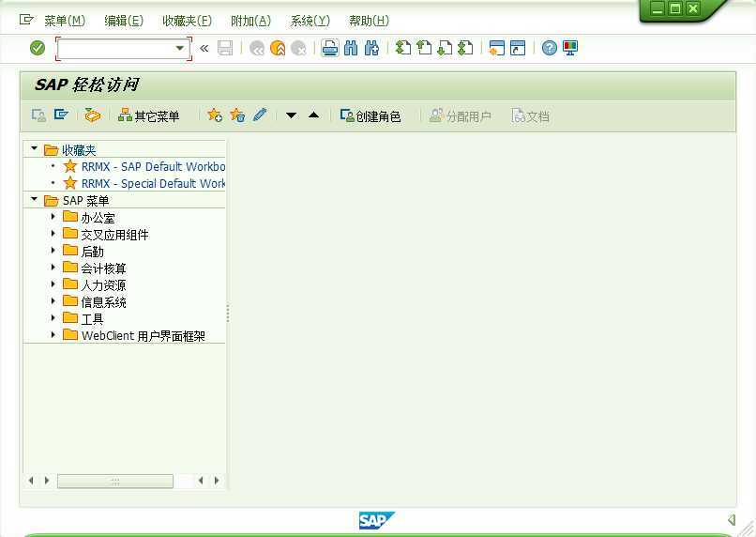The width and height of the screenshot is (756, 537).
Task: Click the orange Exit/Log off icon
Action: click(278, 48)
